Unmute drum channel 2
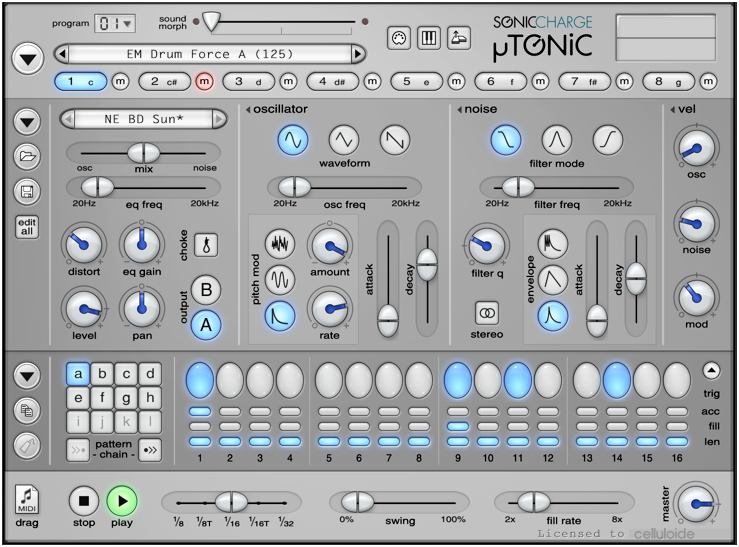The image size is (739, 547). [x=204, y=82]
